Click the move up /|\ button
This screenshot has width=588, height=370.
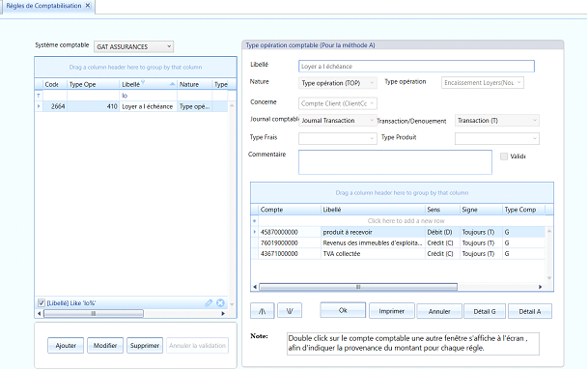click(262, 311)
